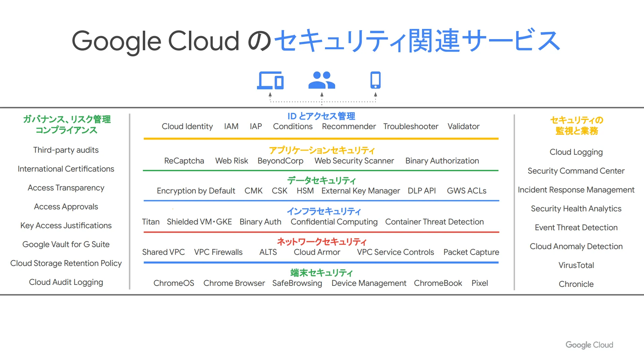
Task: Click the "GWS ACLs" text
Action: [467, 191]
